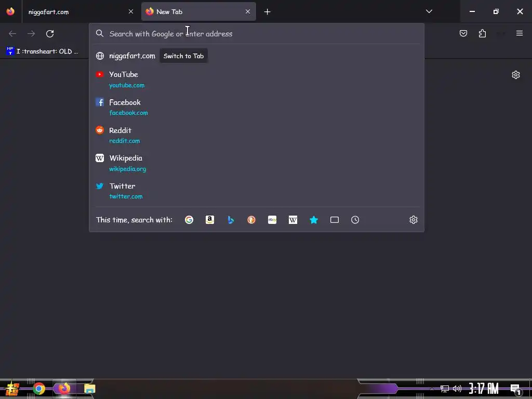Open the 'I :transheart: OLD' bookmark

pyautogui.click(x=43, y=51)
